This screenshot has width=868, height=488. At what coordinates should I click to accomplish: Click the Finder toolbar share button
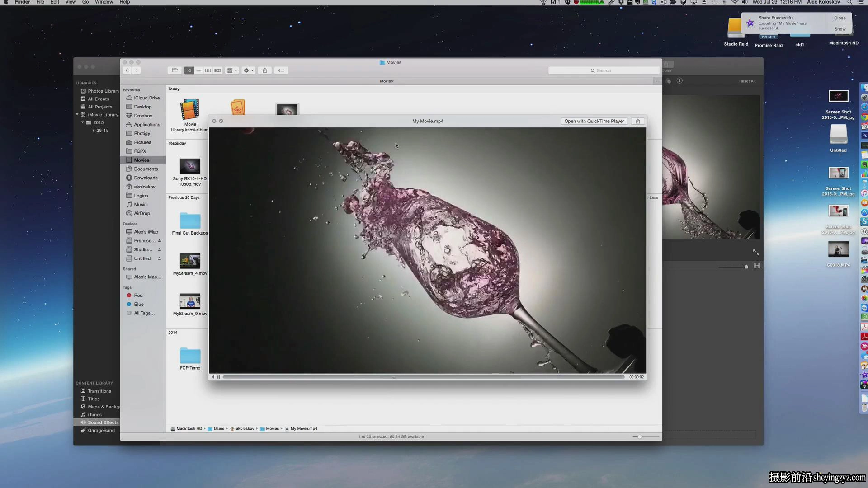click(x=265, y=70)
